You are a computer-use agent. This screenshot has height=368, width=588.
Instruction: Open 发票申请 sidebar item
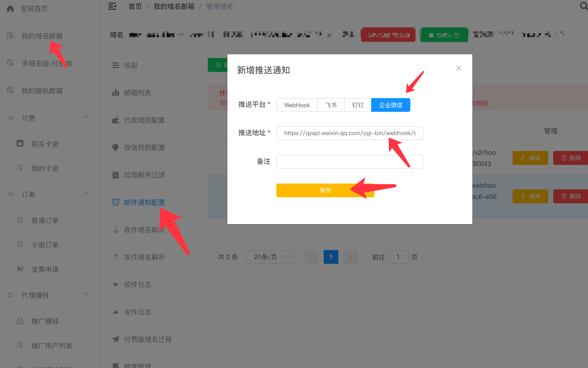click(x=45, y=269)
